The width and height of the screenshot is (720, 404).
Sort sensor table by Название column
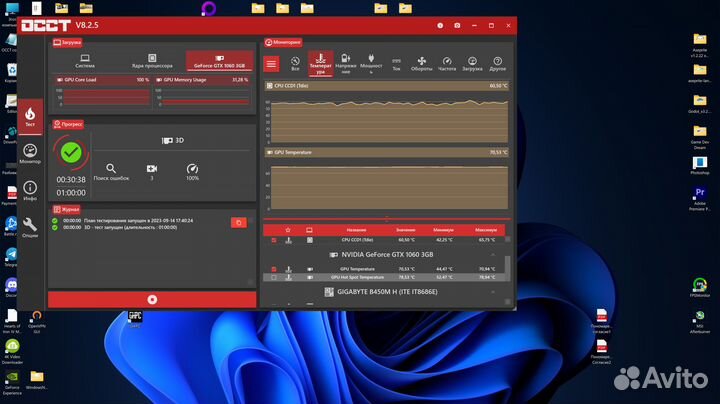356,230
